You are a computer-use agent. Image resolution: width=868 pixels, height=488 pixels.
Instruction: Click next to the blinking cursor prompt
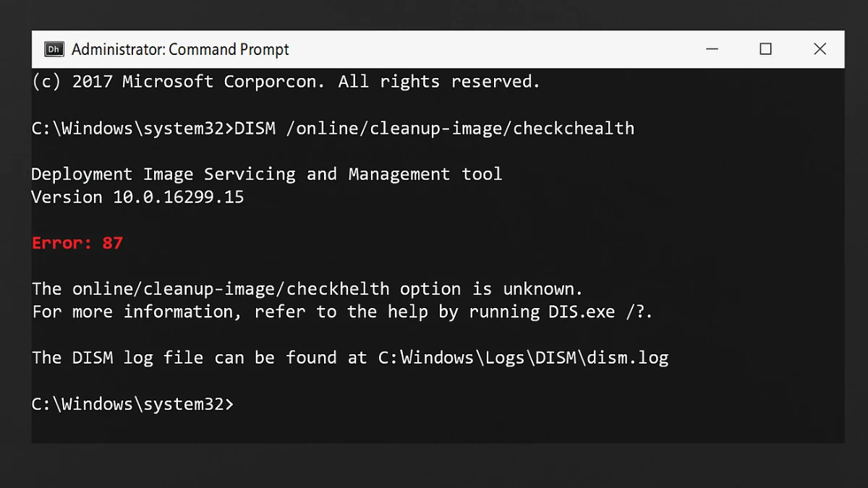246,404
